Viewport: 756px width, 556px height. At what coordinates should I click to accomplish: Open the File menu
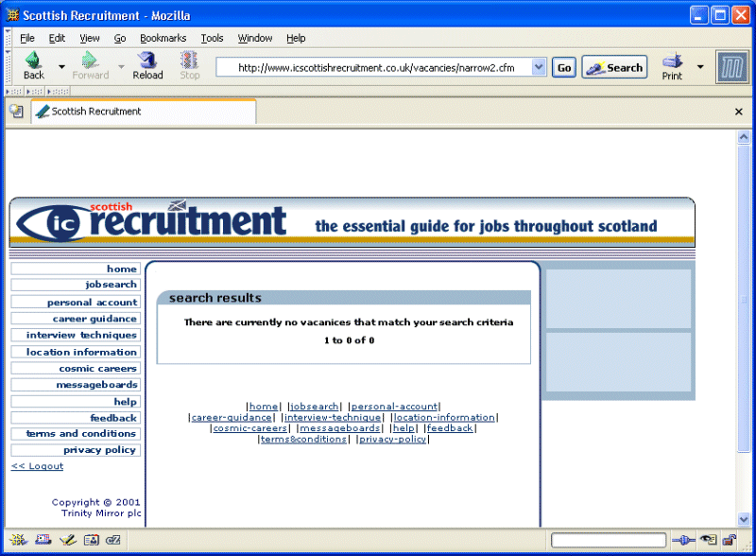[27, 38]
